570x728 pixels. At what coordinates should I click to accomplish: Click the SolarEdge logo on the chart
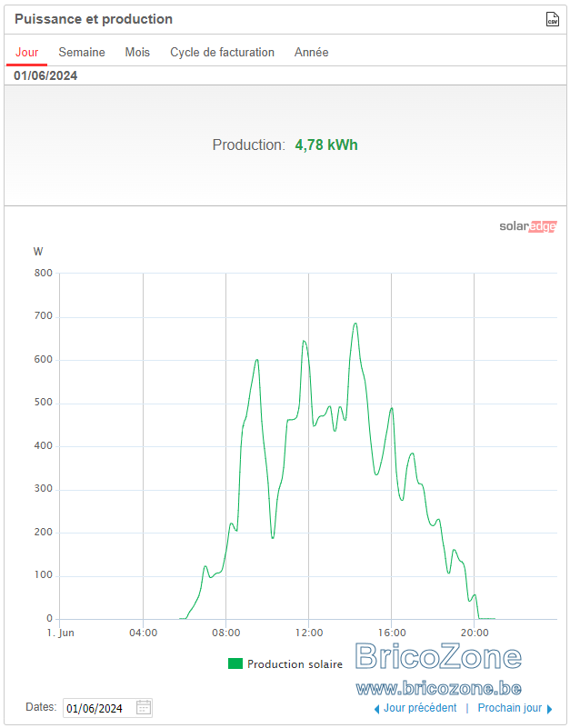click(x=527, y=226)
